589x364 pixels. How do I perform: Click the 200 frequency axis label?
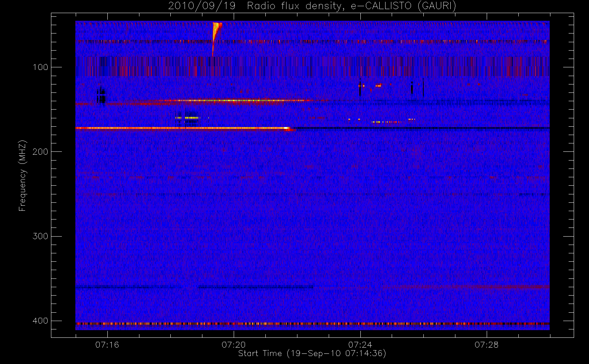[40, 152]
